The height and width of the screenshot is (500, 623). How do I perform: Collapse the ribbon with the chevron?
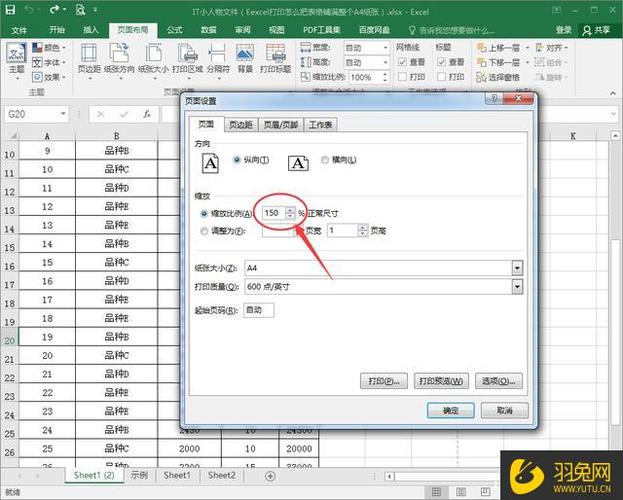coord(613,93)
